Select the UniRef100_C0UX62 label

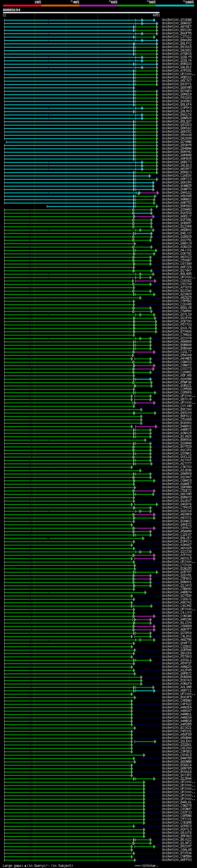(x=176, y=281)
